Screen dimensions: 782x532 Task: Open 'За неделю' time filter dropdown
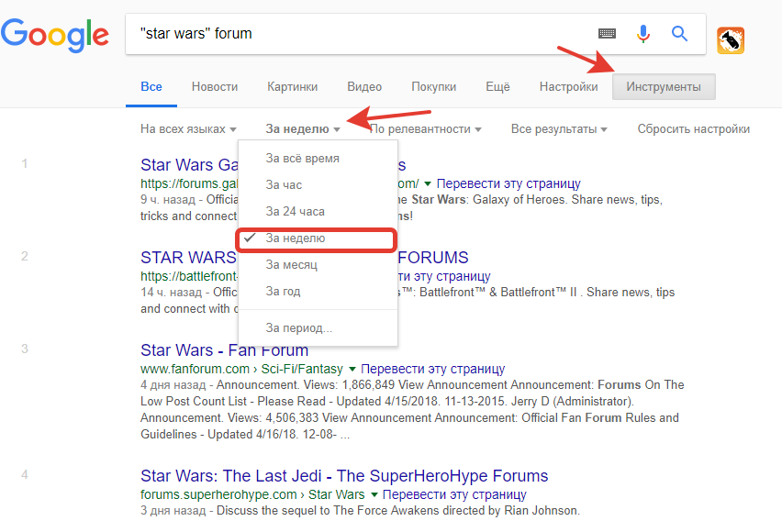(303, 129)
